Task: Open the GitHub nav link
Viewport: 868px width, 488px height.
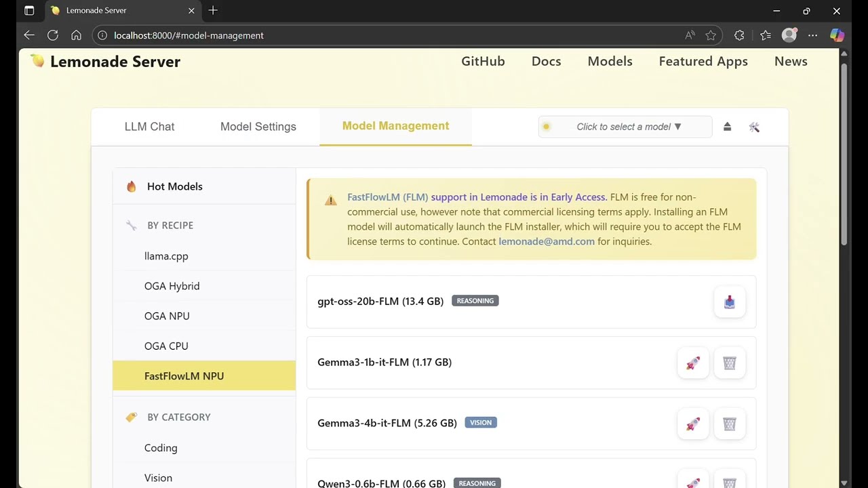Action: [x=483, y=61]
